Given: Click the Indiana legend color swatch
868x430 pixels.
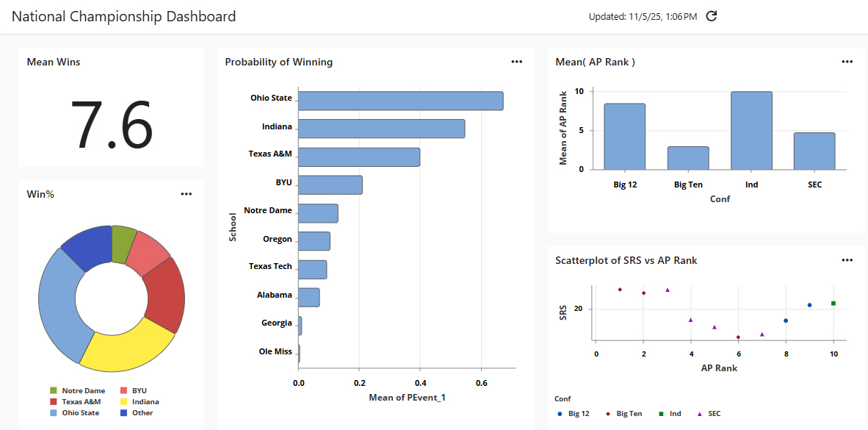Looking at the screenshot, I should point(123,402).
